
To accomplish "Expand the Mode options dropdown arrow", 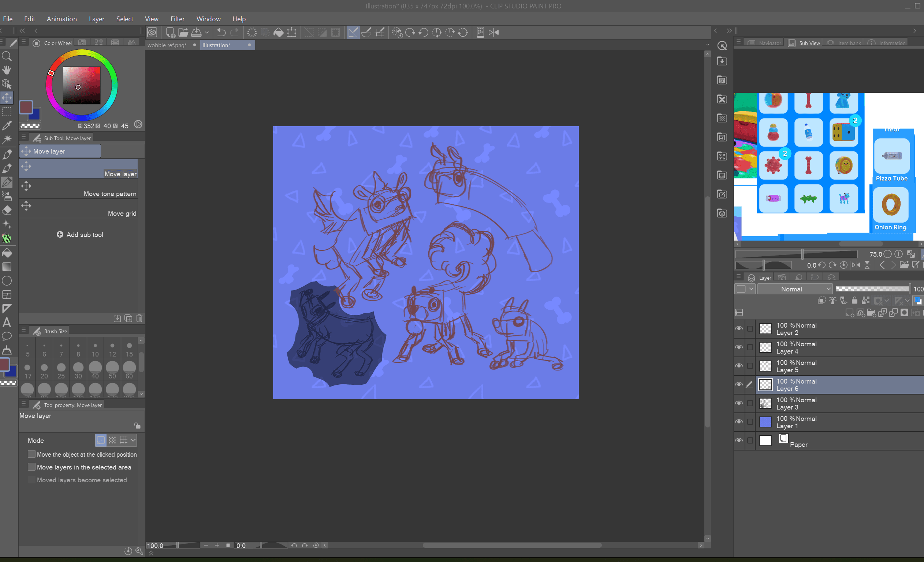I will [x=133, y=440].
